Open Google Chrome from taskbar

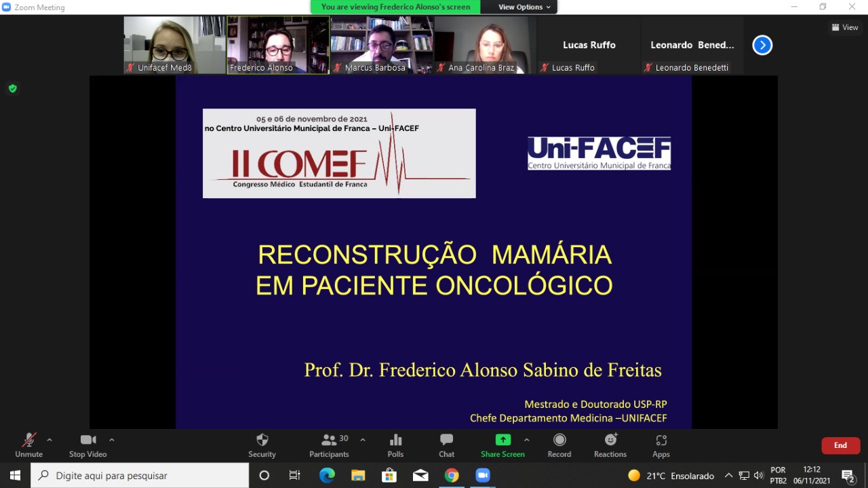452,475
